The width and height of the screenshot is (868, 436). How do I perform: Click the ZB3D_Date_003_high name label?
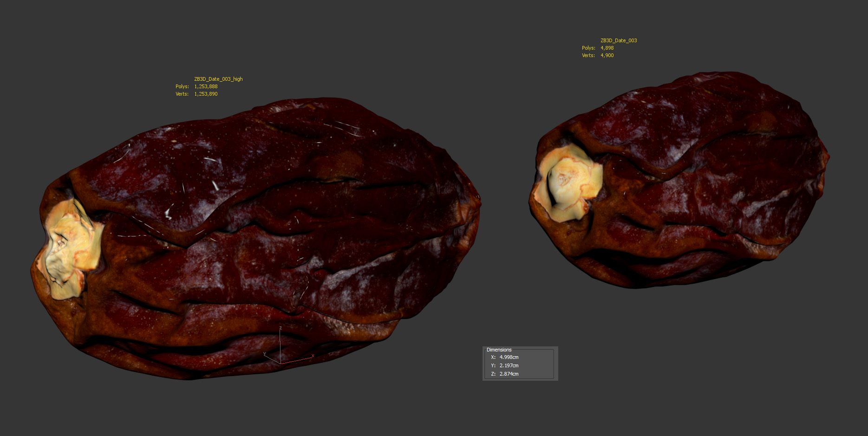click(218, 79)
